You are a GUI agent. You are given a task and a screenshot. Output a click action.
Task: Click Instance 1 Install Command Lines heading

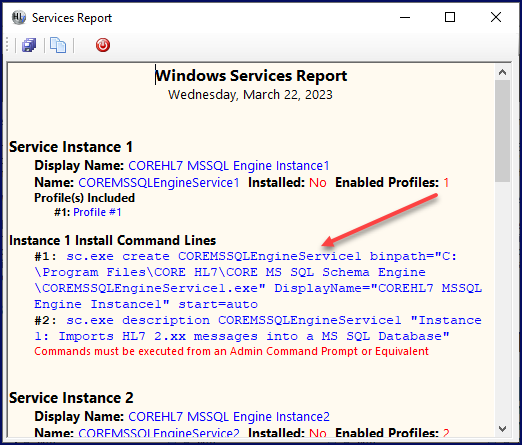click(x=113, y=240)
